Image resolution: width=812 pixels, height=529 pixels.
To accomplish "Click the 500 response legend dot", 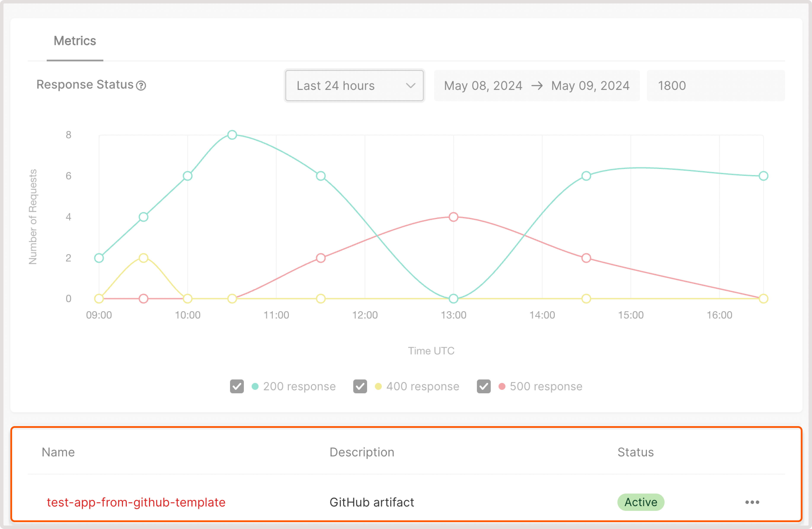I will coord(502,386).
